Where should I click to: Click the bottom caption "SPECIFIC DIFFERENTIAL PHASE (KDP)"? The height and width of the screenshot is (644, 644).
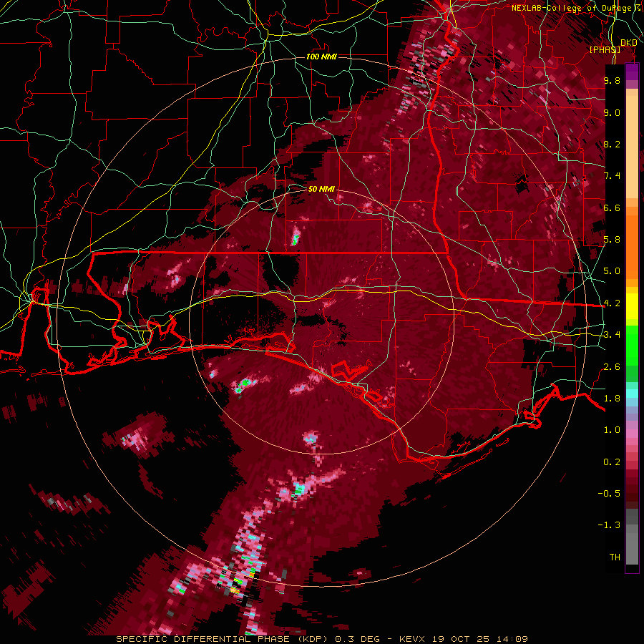pos(224,639)
